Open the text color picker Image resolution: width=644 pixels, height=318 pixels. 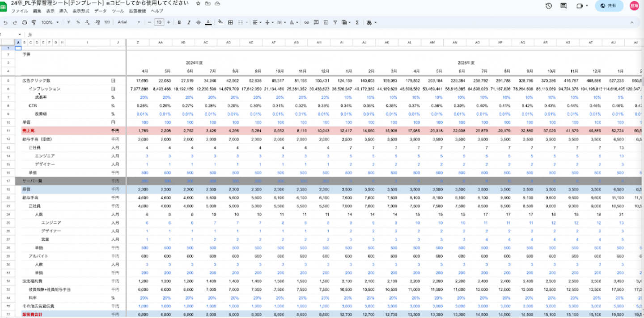click(x=208, y=22)
